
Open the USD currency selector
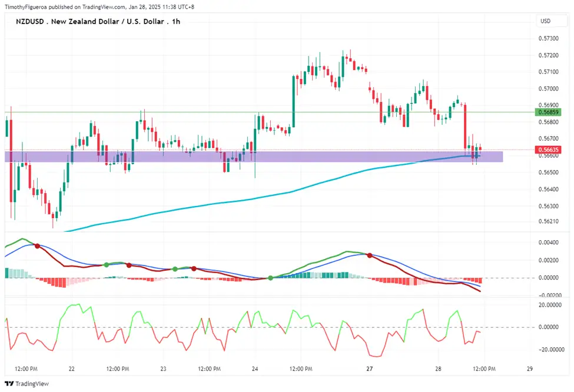pyautogui.click(x=551, y=21)
